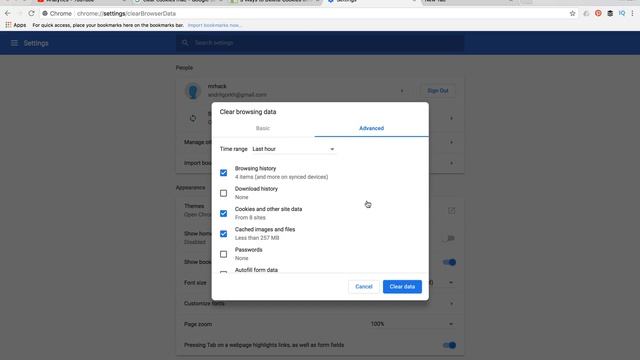Focus the Search settings field

click(x=320, y=43)
